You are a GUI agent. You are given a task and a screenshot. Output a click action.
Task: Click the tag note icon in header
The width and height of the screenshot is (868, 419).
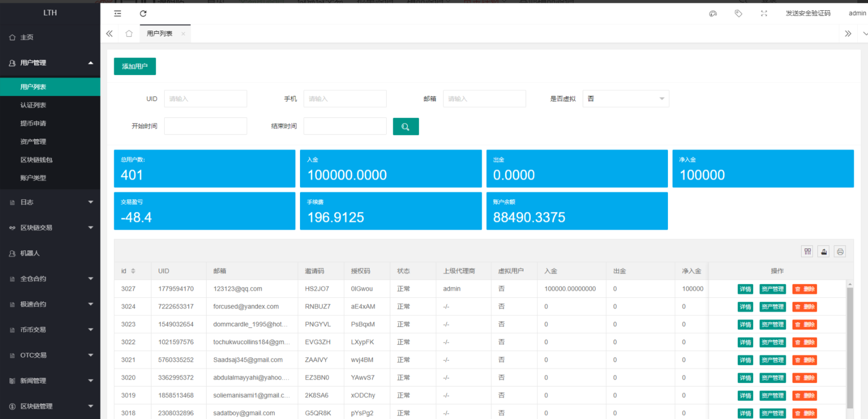click(738, 14)
